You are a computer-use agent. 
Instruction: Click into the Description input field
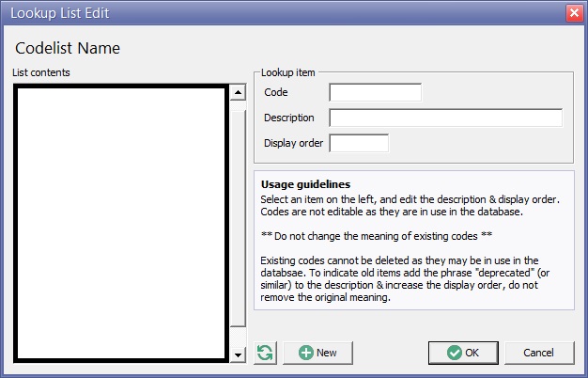click(445, 118)
